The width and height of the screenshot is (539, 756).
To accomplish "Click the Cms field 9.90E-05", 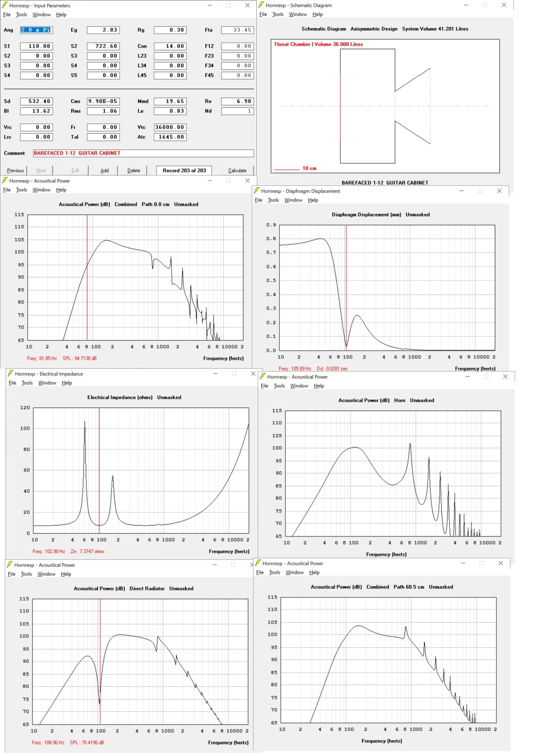I will click(x=103, y=101).
